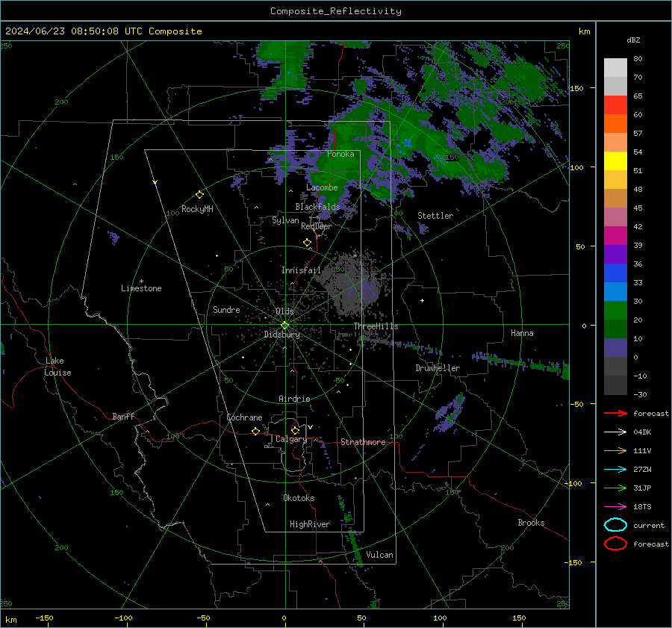Click the ThreeHills label
Image resolution: width=672 pixels, height=628 pixels.
click(x=376, y=326)
